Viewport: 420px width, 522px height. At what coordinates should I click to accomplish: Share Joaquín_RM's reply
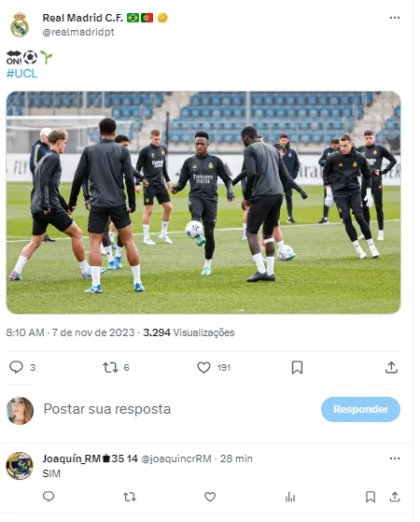[x=395, y=497]
